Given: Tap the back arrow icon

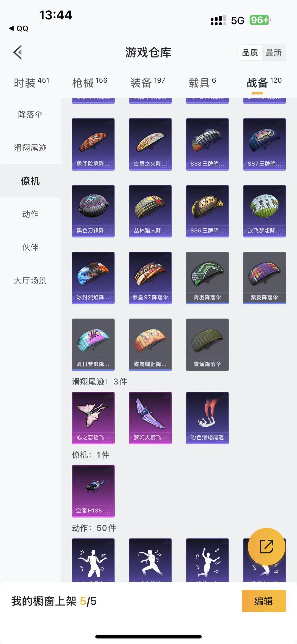Looking at the screenshot, I should (x=18, y=52).
